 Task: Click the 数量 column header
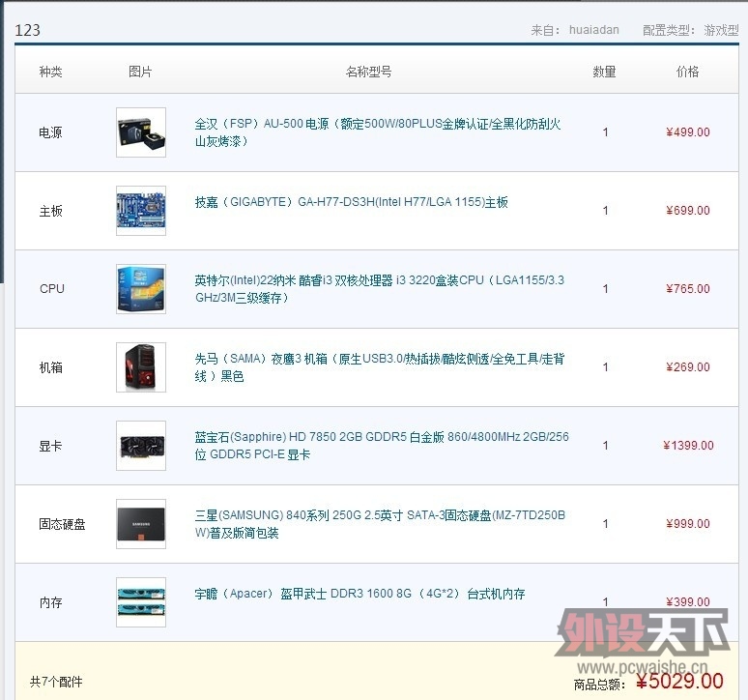point(604,72)
